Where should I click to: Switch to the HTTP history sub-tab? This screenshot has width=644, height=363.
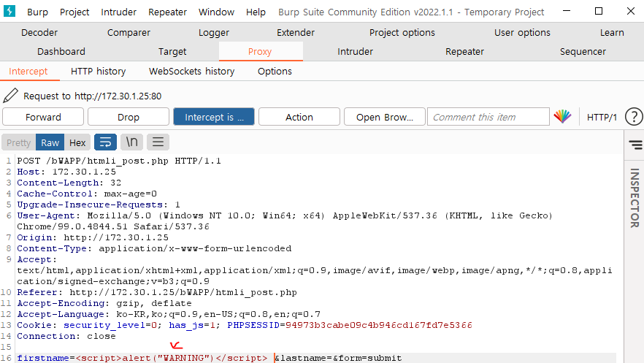click(98, 71)
